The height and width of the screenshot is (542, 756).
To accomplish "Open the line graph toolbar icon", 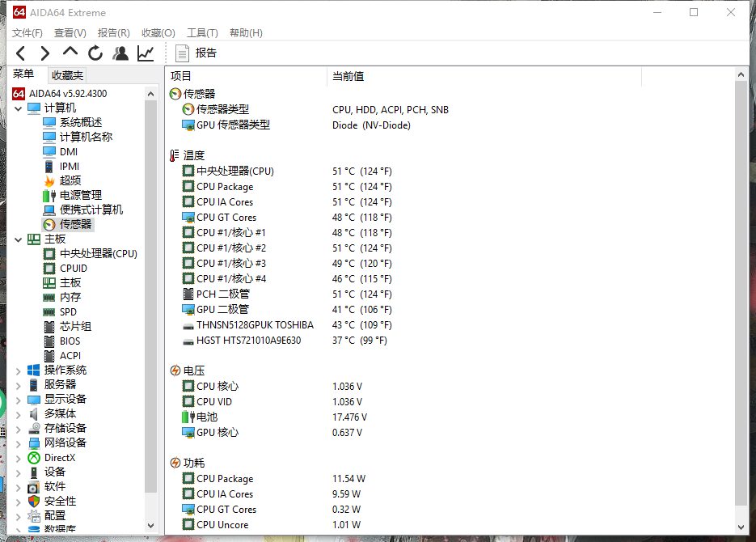I will 146,53.
